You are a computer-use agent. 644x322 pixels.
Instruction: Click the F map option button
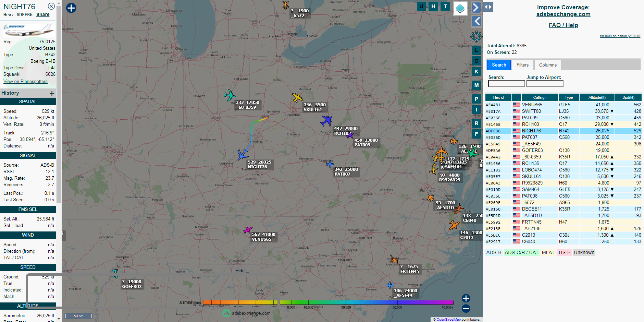(476, 134)
